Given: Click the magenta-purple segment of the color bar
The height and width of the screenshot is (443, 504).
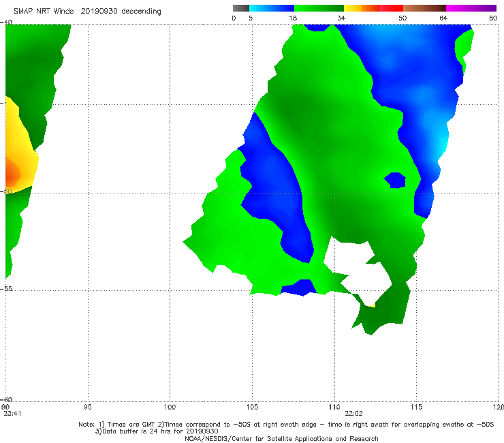Looking at the screenshot, I should [471, 8].
